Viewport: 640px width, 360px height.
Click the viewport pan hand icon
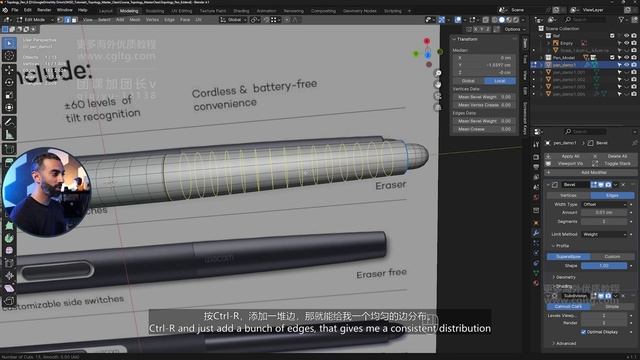[438, 84]
